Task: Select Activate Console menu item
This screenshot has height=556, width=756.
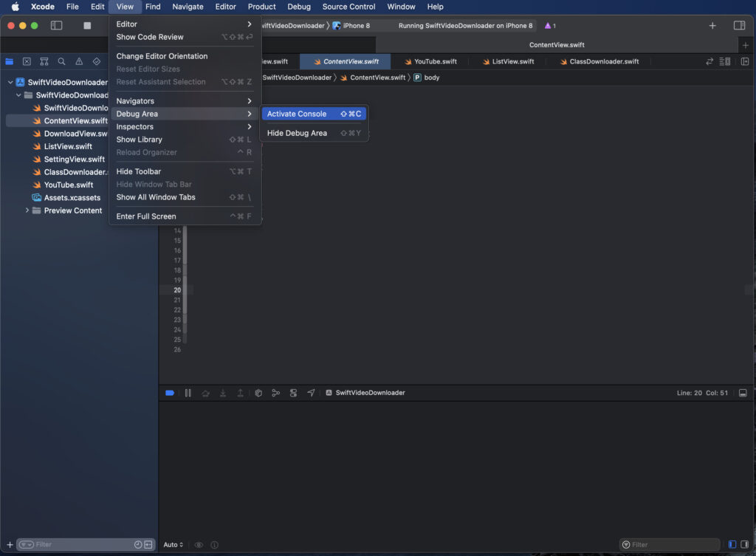Action: pos(314,114)
